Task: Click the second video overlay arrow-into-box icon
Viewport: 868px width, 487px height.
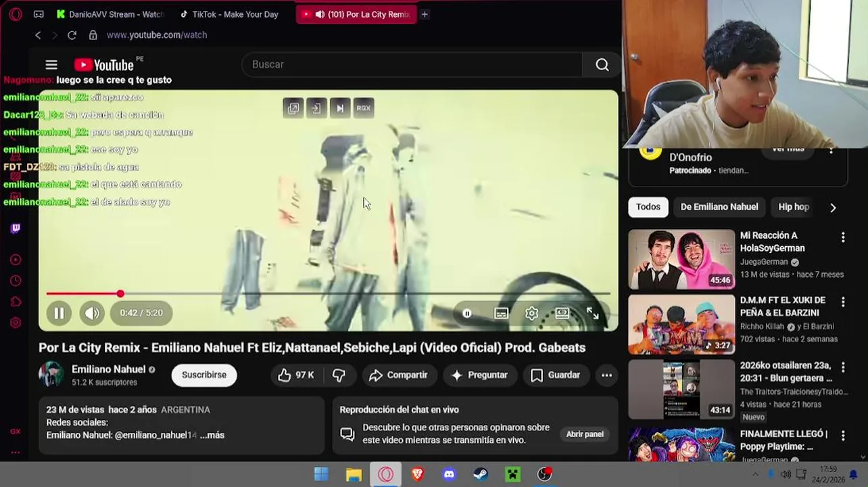Action: [316, 108]
